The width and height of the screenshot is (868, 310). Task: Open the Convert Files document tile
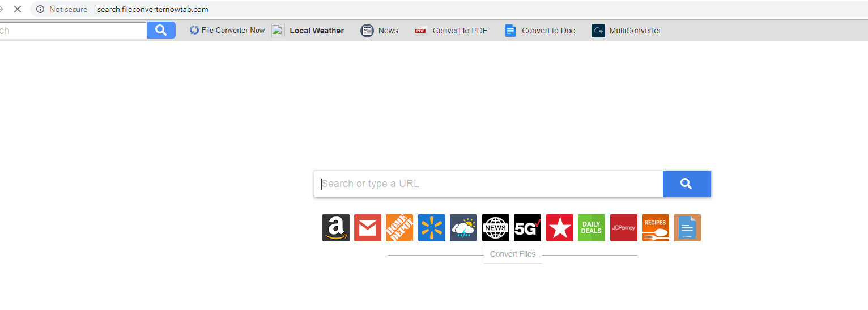[x=687, y=228]
